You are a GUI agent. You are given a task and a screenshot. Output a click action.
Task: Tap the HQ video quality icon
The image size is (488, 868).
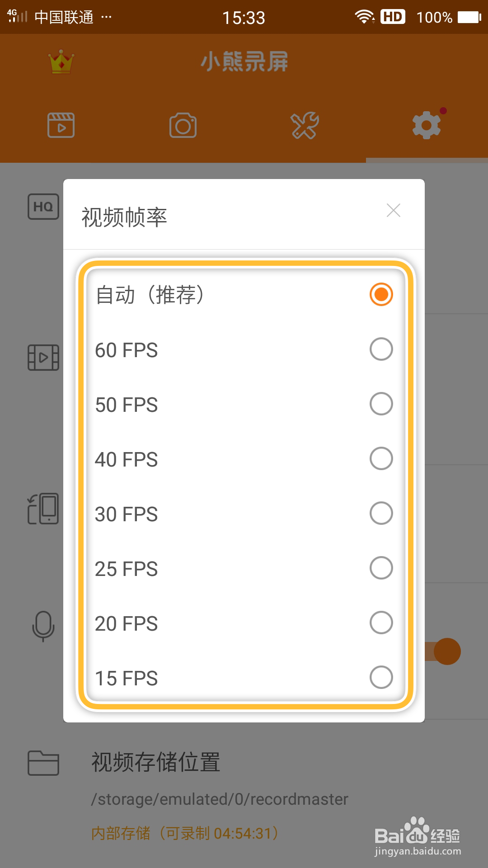(x=43, y=207)
